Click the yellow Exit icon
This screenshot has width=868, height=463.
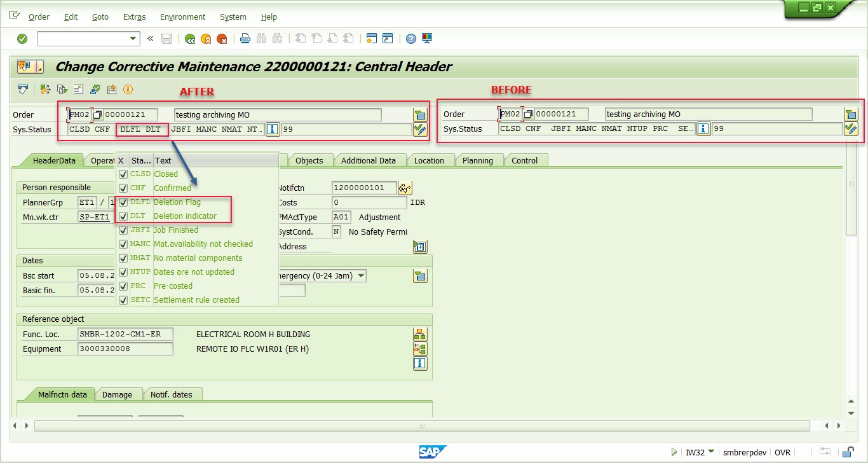coord(206,39)
